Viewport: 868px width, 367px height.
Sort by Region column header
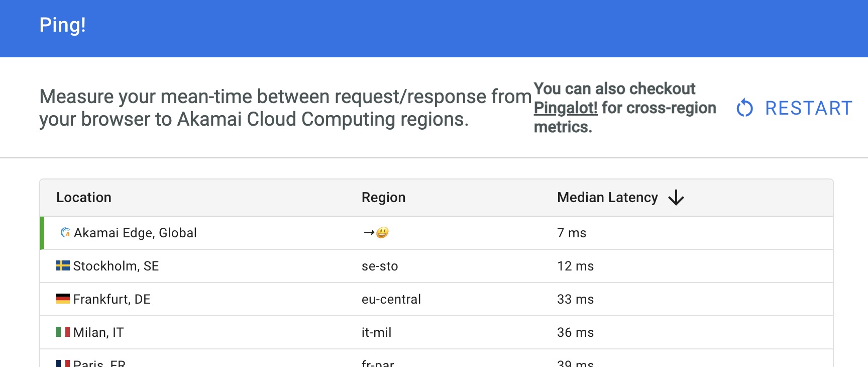point(383,198)
